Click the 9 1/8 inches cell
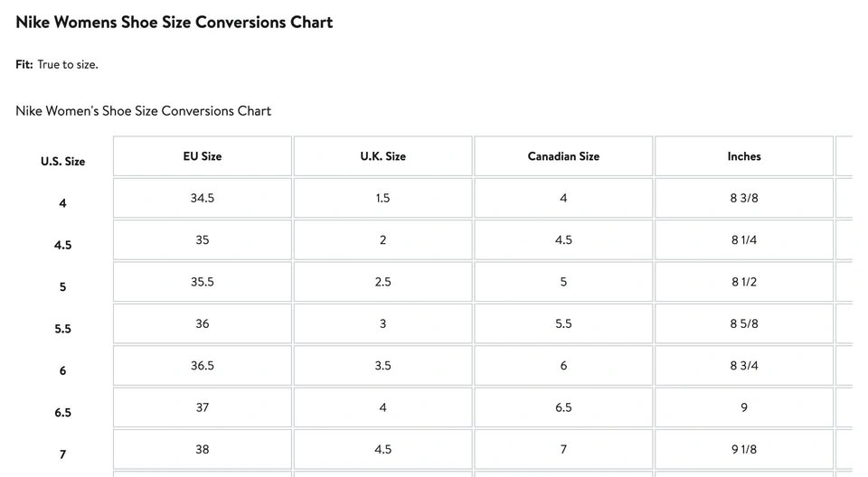Viewport: 868px width, 477px height. pyautogui.click(x=743, y=449)
